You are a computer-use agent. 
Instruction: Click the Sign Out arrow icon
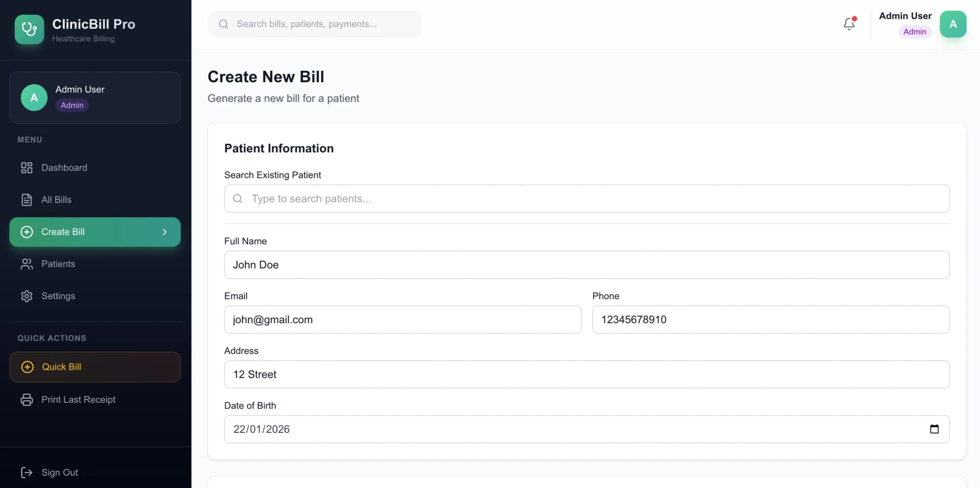point(27,472)
